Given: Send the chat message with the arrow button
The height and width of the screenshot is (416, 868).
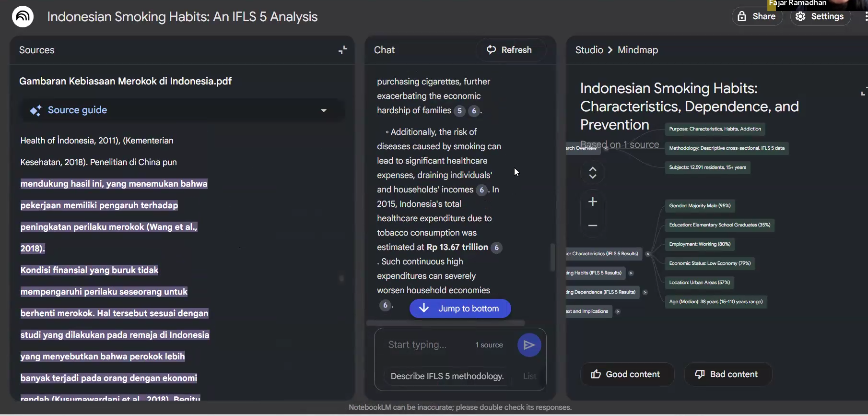Looking at the screenshot, I should [529, 345].
